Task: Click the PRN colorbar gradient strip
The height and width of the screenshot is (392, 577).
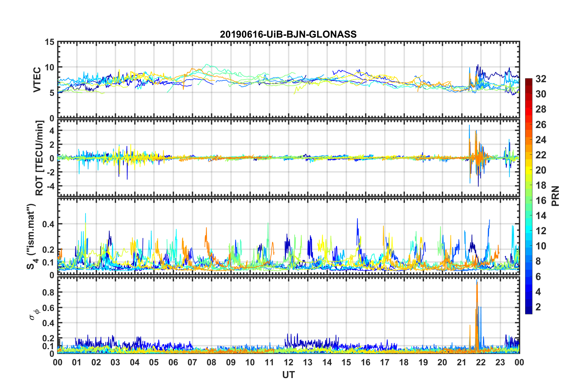Action: coord(529,196)
